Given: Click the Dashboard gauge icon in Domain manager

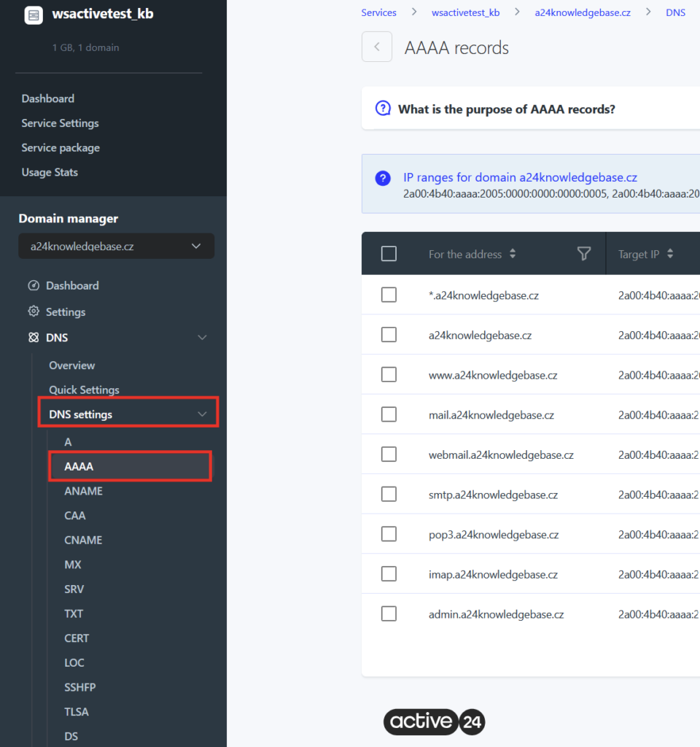Looking at the screenshot, I should [34, 285].
